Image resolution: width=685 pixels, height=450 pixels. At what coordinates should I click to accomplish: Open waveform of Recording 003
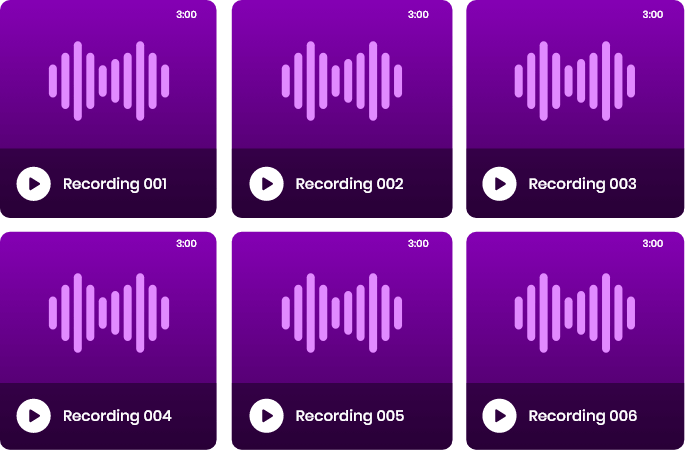pyautogui.click(x=575, y=81)
